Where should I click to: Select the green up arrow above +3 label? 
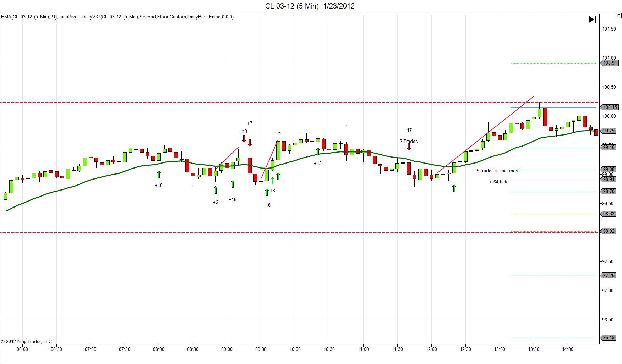tap(215, 190)
